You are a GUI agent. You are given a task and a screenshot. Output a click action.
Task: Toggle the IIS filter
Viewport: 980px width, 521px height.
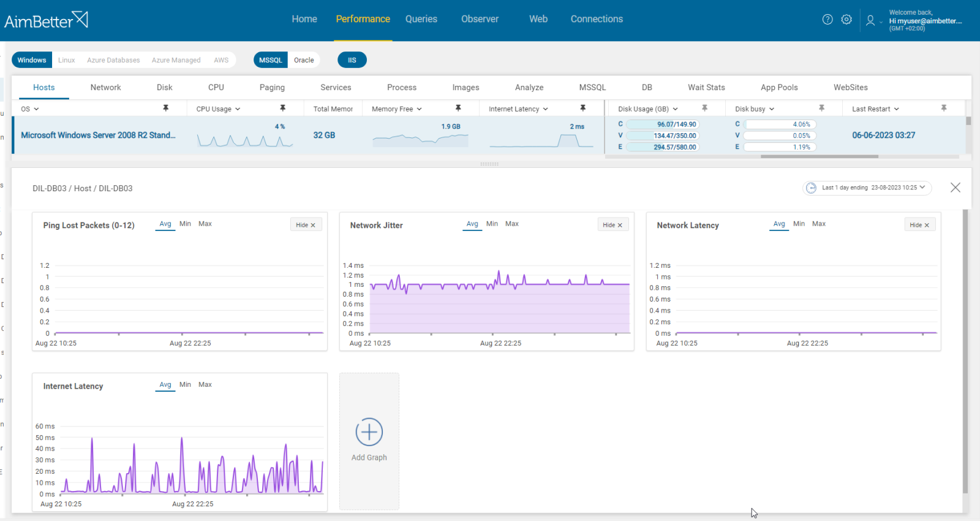352,60
